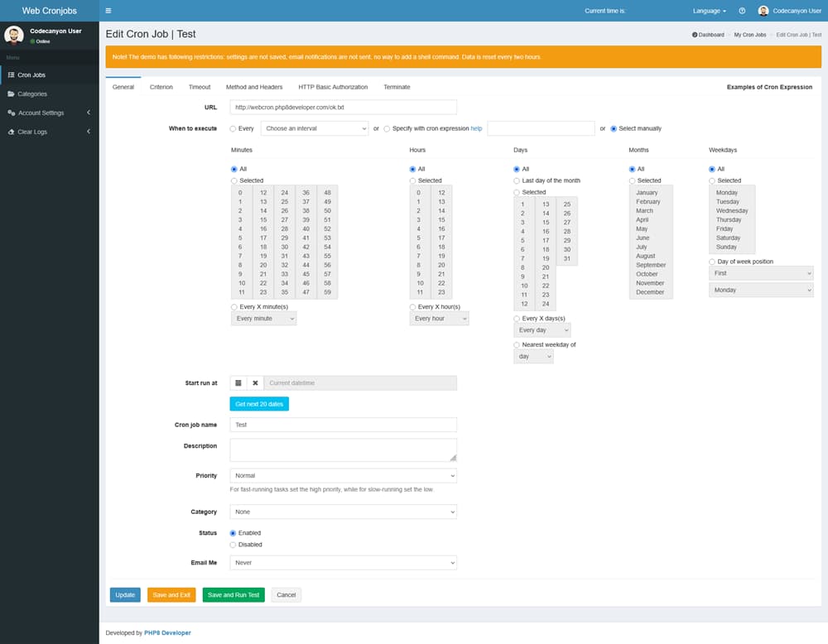Viewport: 828px width, 644px height.
Task: Open Every day dropdown
Action: (542, 330)
